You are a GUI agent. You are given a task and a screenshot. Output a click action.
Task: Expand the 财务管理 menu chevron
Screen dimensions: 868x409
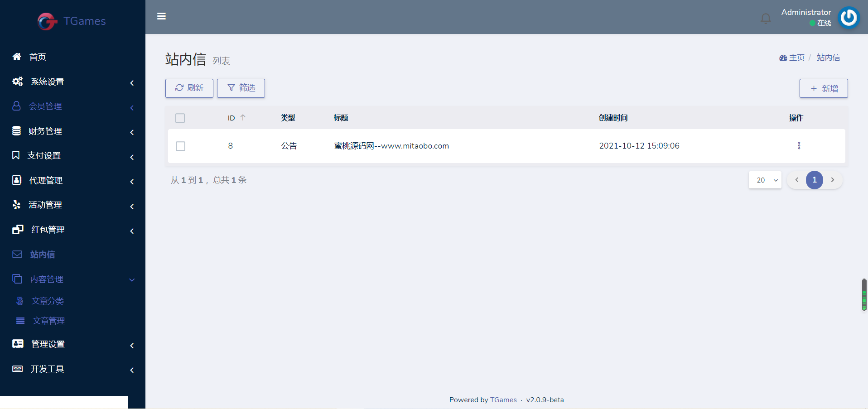(132, 132)
